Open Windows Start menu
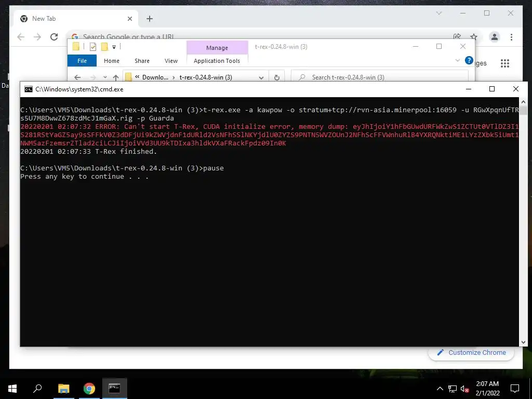Image resolution: width=532 pixels, height=399 pixels. pos(12,389)
